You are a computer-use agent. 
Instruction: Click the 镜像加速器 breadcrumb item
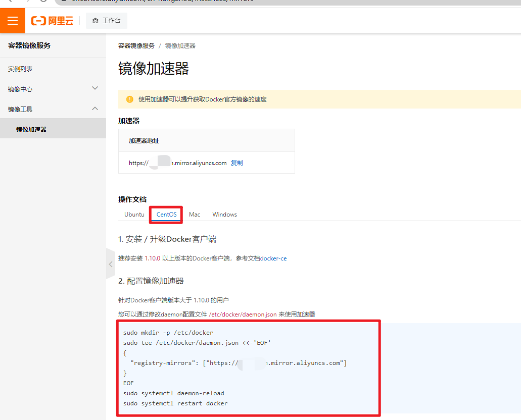click(x=180, y=46)
